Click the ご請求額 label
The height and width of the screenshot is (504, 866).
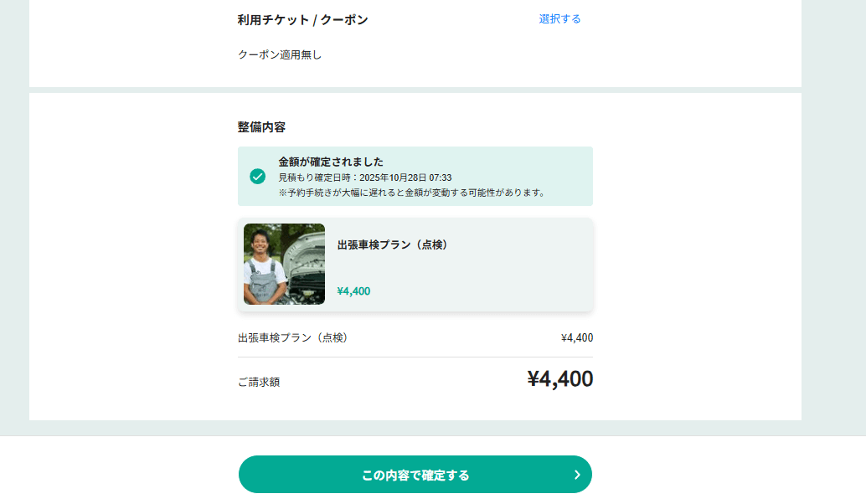point(259,382)
